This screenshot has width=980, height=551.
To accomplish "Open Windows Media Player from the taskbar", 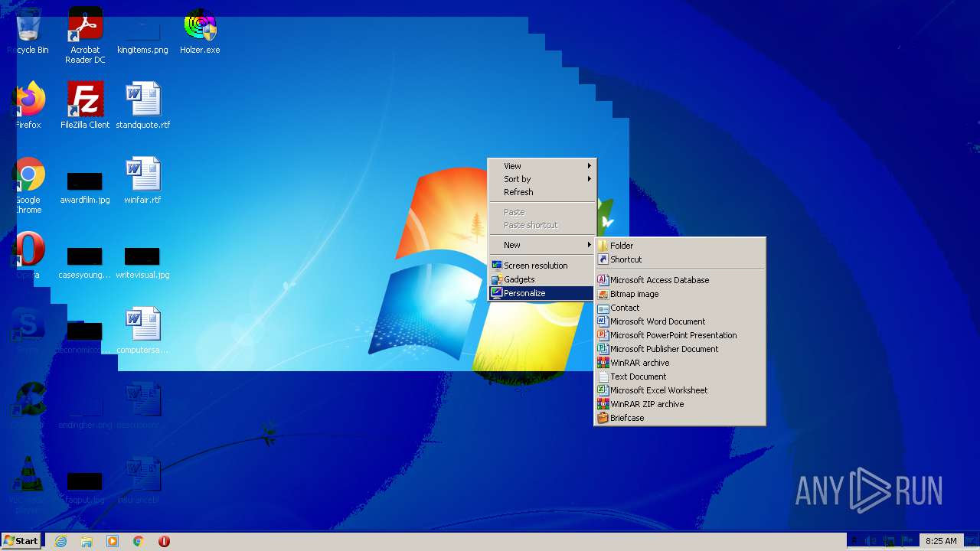I will [x=113, y=541].
